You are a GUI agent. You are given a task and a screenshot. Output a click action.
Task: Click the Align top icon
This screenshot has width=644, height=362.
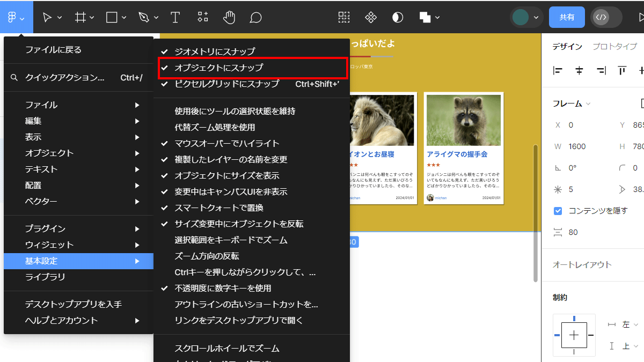[622, 70]
